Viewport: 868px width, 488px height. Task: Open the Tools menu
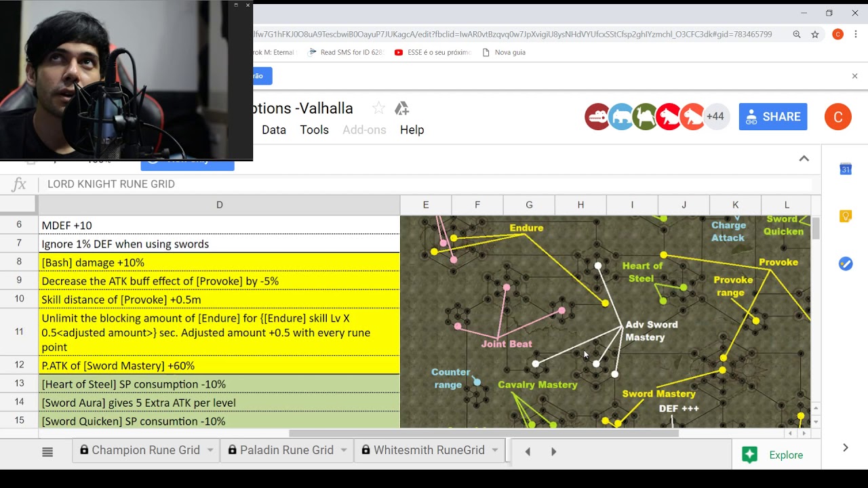315,130
